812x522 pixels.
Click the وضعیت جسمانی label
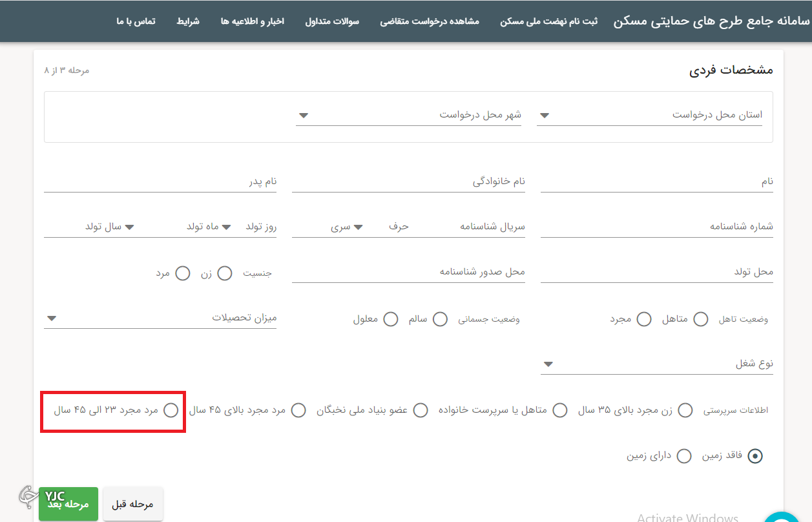point(489,319)
